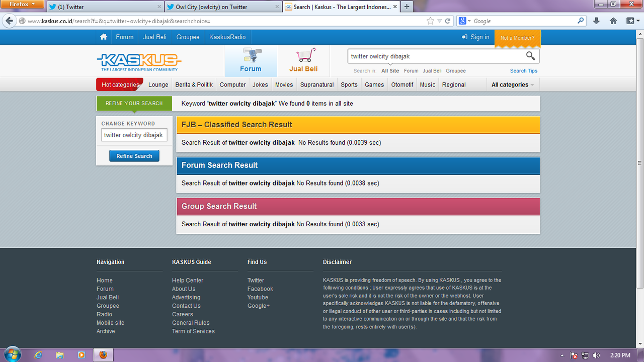Click the page vertical scrollbar
Viewport: 644px width, 362px height.
[x=639, y=162]
